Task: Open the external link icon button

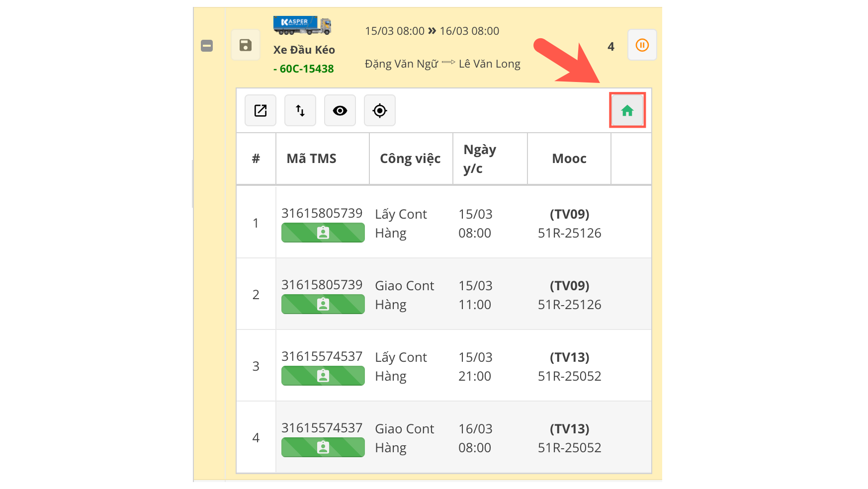Action: pos(260,110)
